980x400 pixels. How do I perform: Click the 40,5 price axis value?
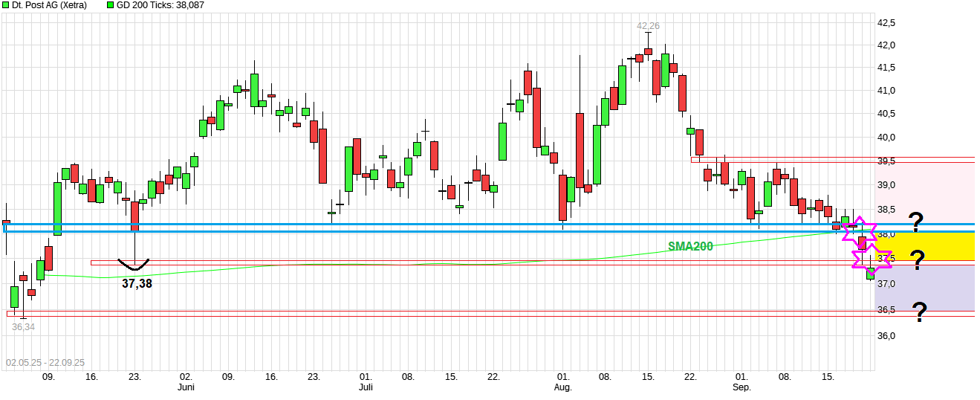(x=886, y=114)
